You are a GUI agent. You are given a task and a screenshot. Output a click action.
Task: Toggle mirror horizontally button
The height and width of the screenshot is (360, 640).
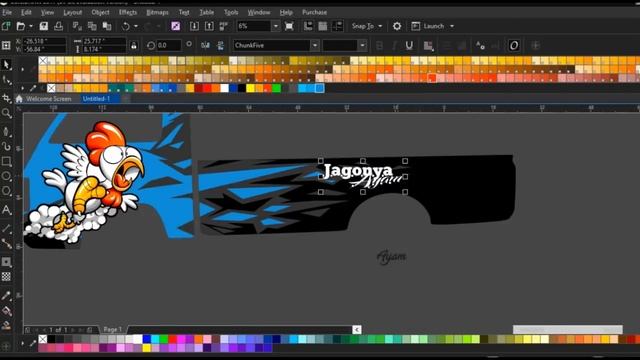coord(205,45)
